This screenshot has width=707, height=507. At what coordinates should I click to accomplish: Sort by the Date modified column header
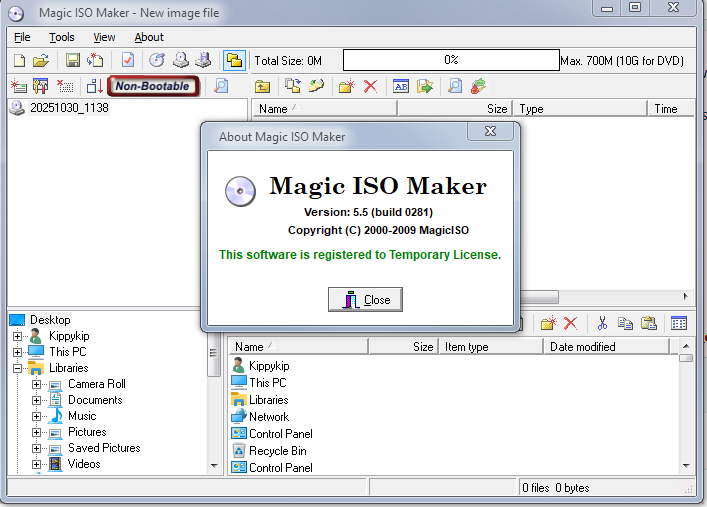click(x=606, y=347)
